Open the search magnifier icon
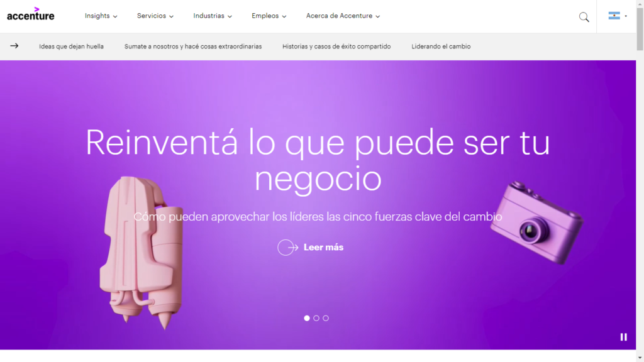 584,17
